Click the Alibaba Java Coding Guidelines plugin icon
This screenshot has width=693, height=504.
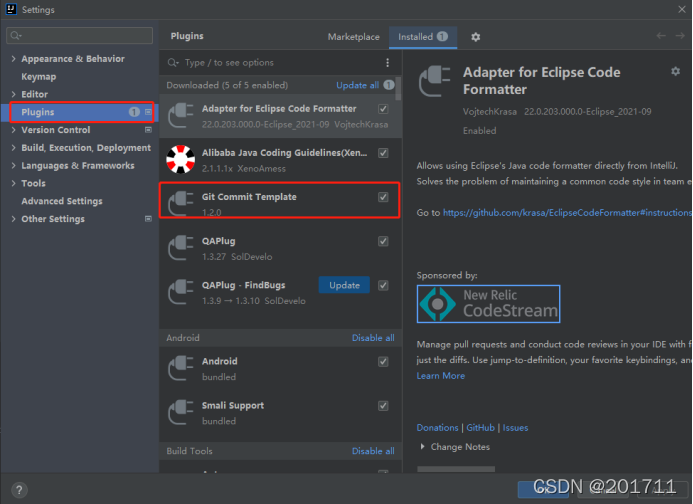click(x=180, y=159)
